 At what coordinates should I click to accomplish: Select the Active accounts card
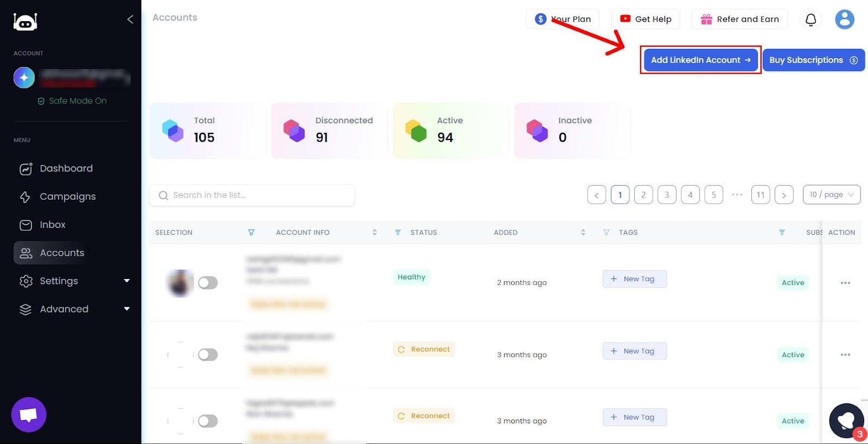451,131
